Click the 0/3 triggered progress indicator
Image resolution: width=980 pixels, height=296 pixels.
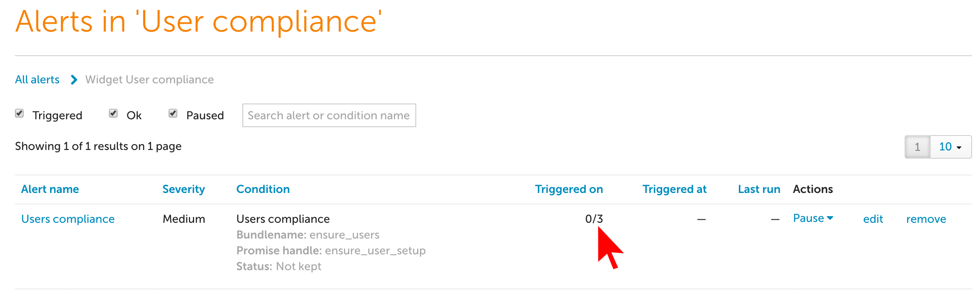click(x=594, y=218)
